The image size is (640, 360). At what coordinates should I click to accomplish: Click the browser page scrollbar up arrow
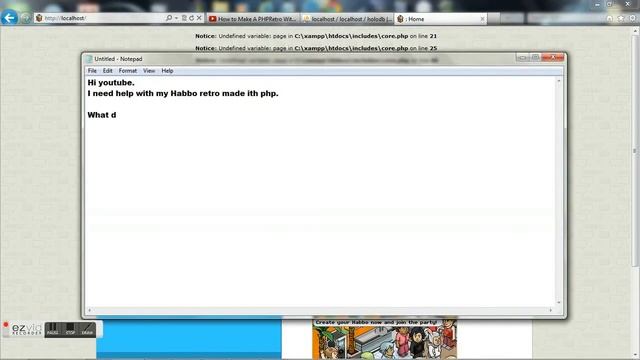tap(636, 31)
